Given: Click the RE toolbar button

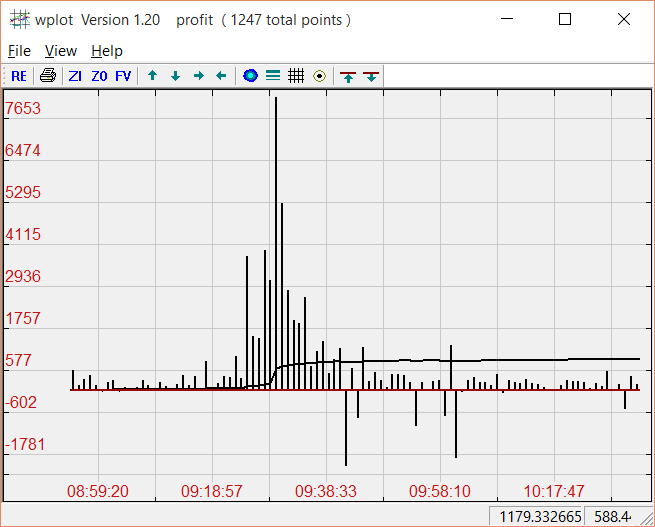Looking at the screenshot, I should click(19, 76).
